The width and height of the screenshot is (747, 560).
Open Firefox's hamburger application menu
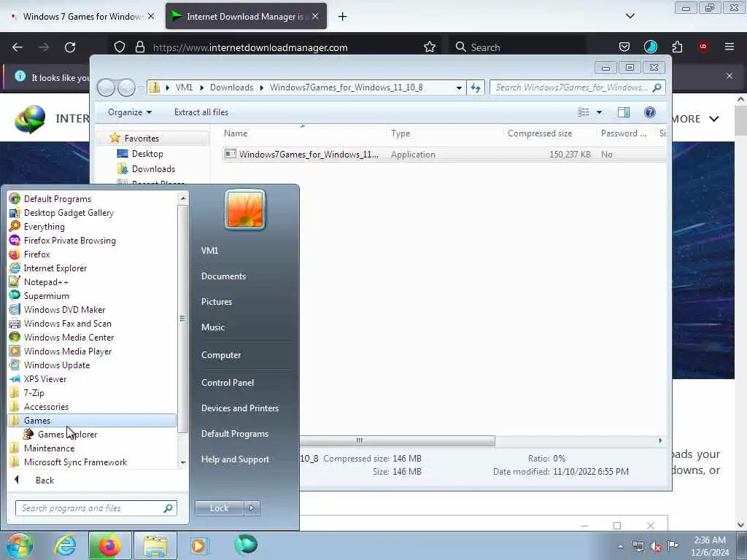click(729, 47)
